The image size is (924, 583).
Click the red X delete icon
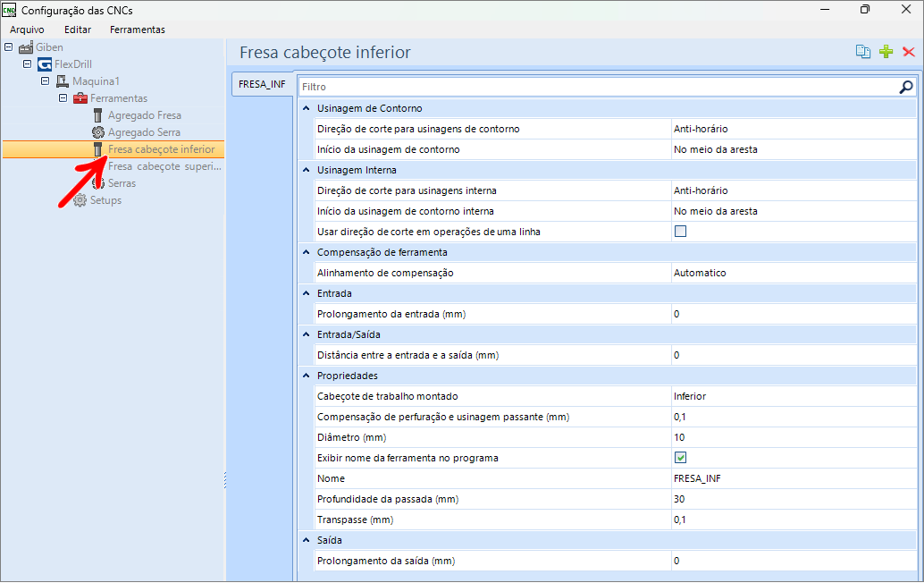point(909,52)
